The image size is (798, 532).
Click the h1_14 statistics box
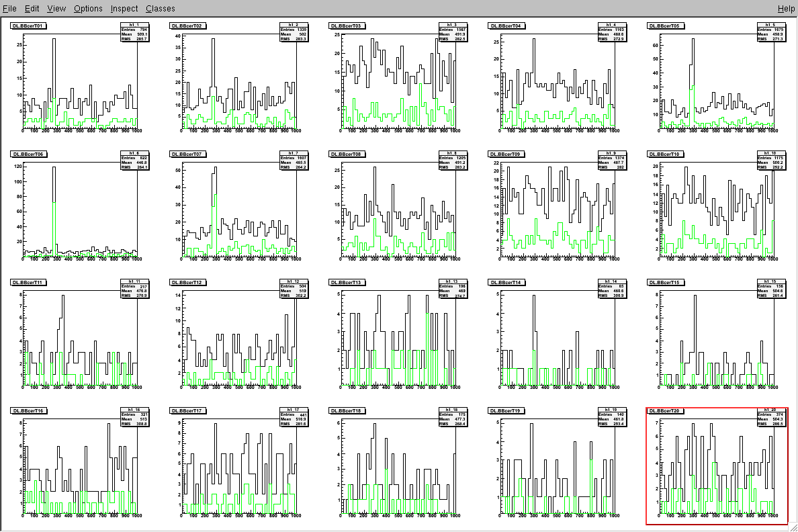[612, 288]
